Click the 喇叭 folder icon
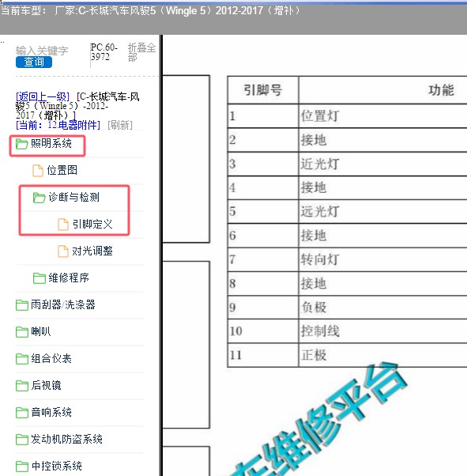This screenshot has width=467, height=476. pyautogui.click(x=22, y=332)
